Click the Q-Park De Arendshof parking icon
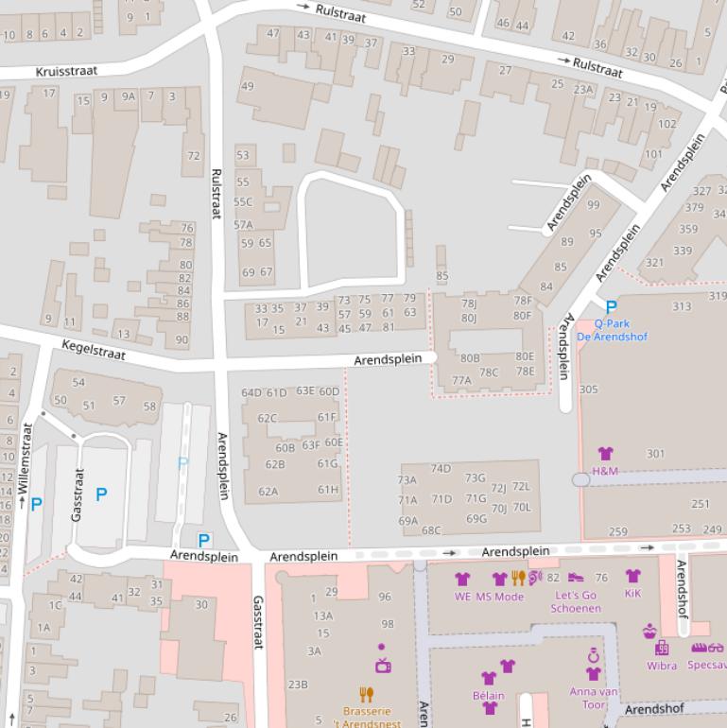This screenshot has height=728, width=727. point(611,307)
